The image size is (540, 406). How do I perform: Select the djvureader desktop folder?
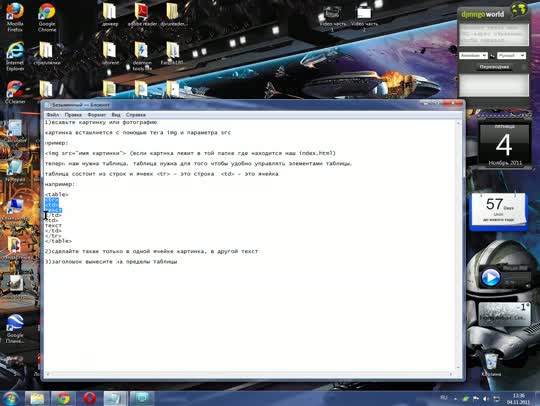(x=173, y=14)
